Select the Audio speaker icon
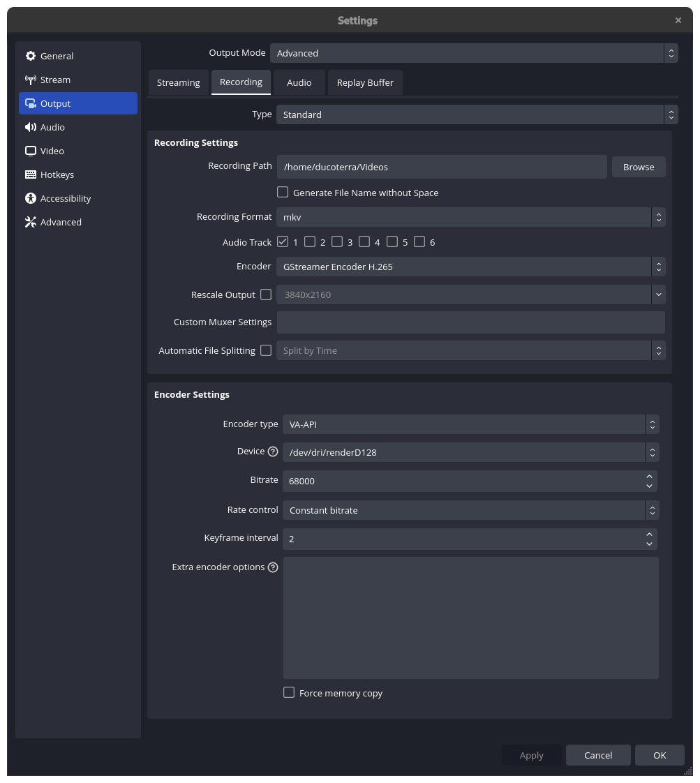Image resolution: width=700 pixels, height=783 pixels. [31, 127]
